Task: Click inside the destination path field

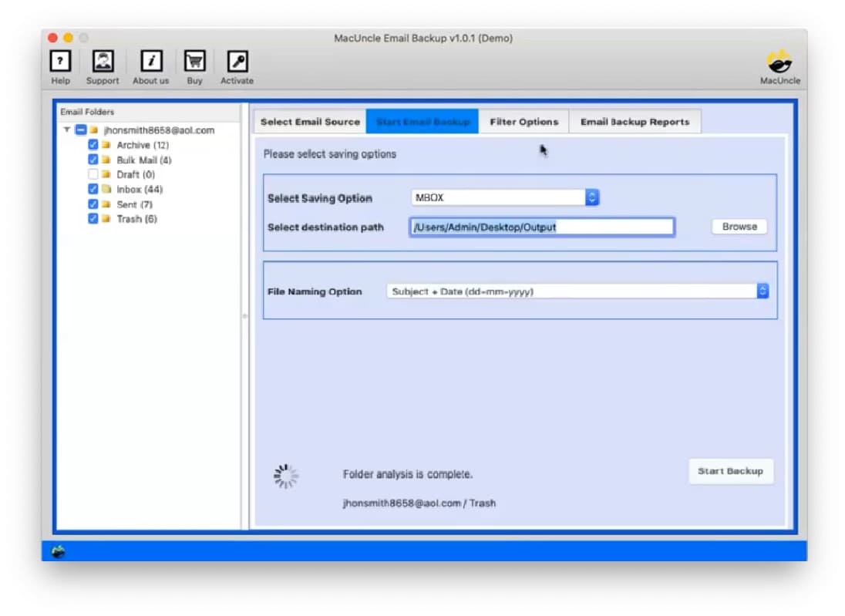Action: tap(542, 227)
